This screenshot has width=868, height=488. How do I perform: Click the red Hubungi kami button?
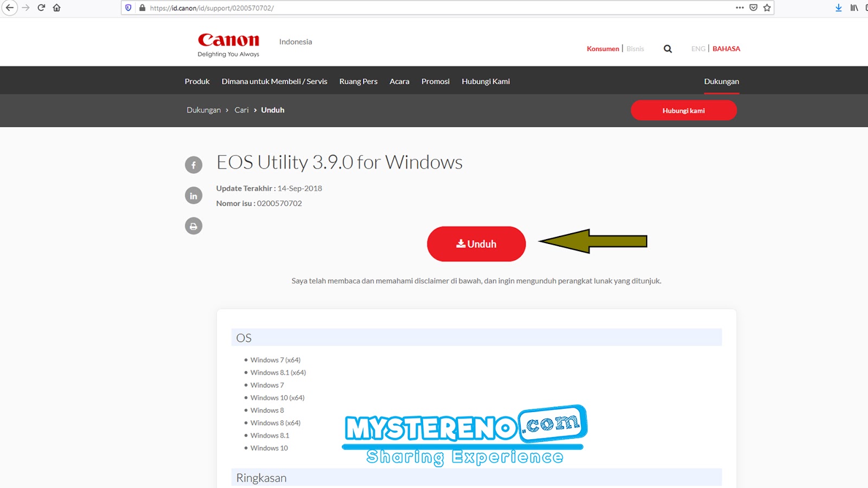pyautogui.click(x=684, y=111)
